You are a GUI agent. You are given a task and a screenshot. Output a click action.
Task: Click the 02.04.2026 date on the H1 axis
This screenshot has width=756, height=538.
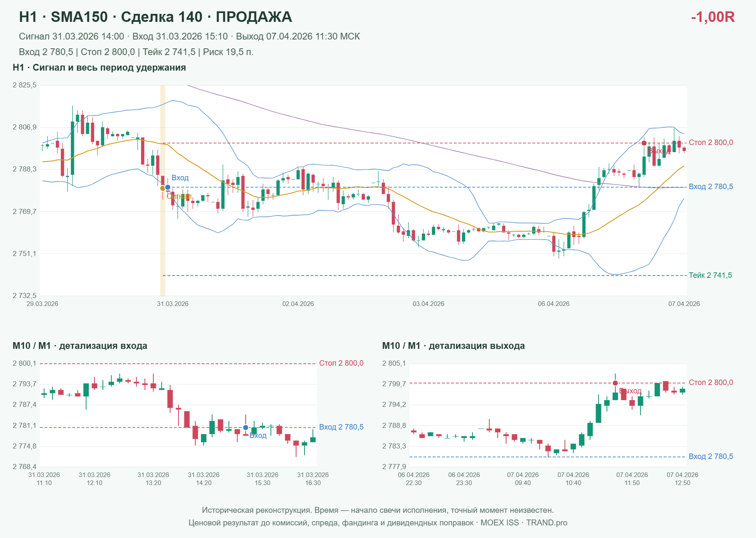(x=298, y=304)
